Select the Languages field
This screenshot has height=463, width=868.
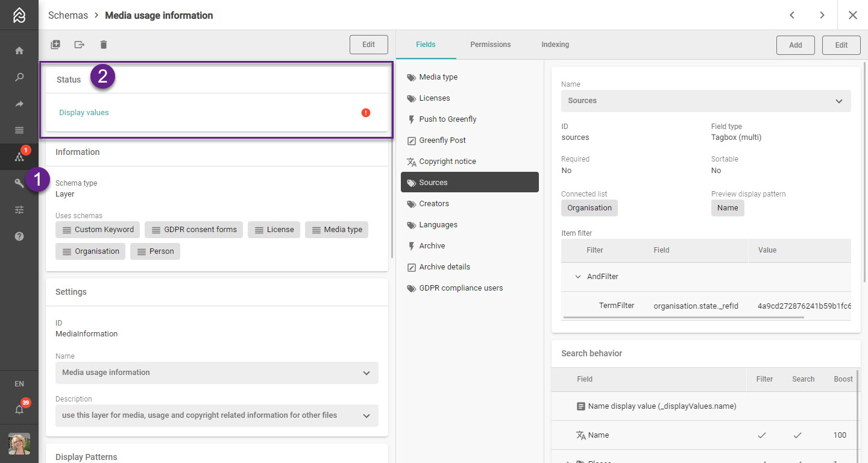pyautogui.click(x=470, y=225)
